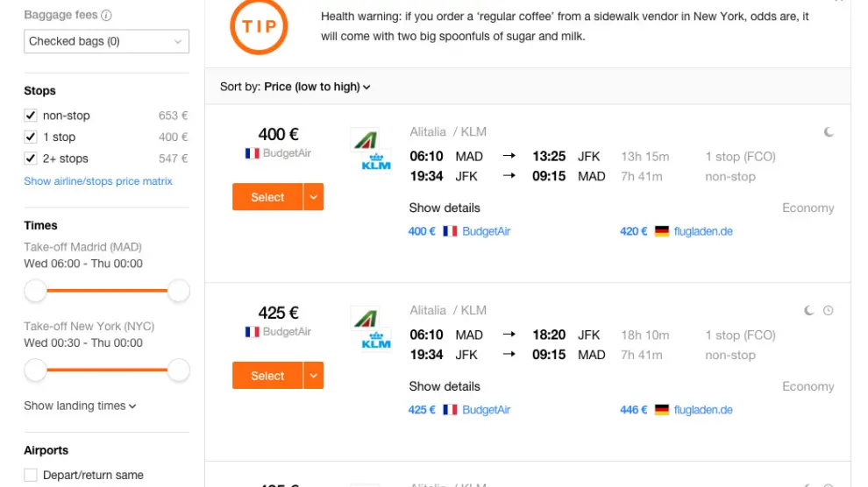Viewport: 868px width, 487px height.
Task: Click KLM logo on the 425 € flight
Action: pyautogui.click(x=376, y=340)
